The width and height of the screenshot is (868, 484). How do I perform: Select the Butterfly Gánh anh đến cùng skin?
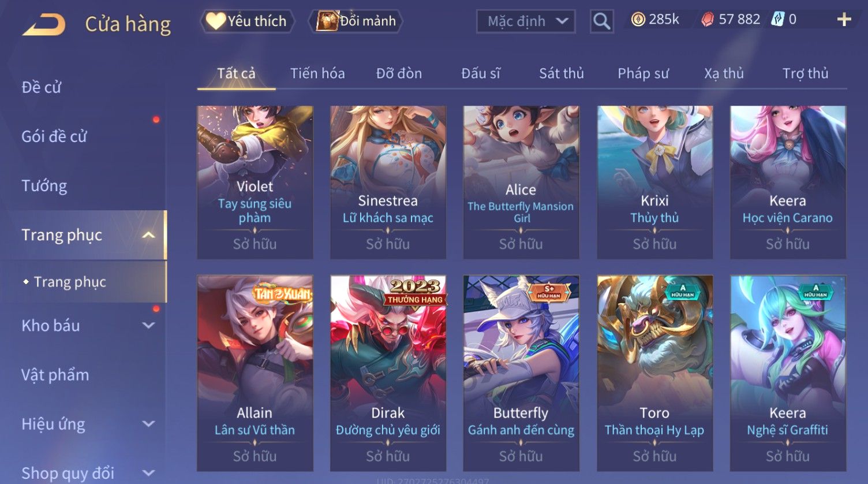click(521, 373)
